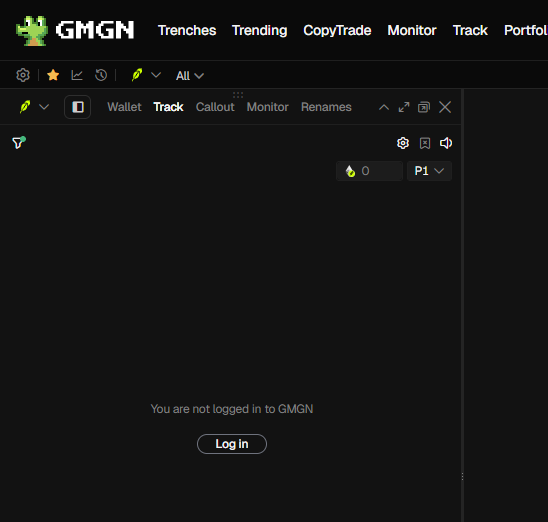Select the Track tab in panel
This screenshot has width=548, height=522.
point(168,107)
